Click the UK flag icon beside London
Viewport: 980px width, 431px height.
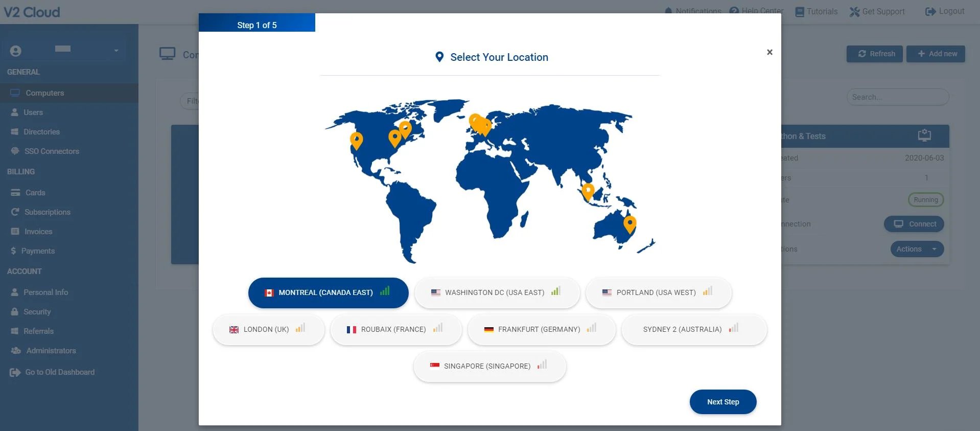pos(234,330)
